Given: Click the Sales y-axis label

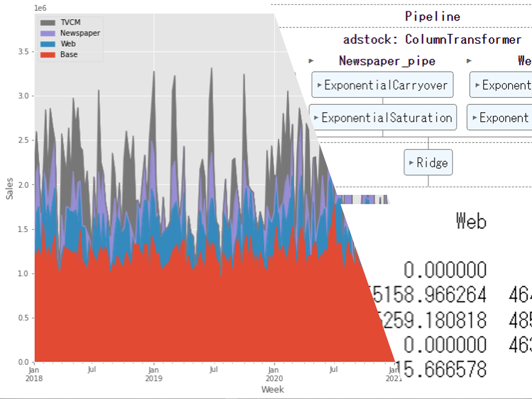Looking at the screenshot, I should tap(9, 189).
